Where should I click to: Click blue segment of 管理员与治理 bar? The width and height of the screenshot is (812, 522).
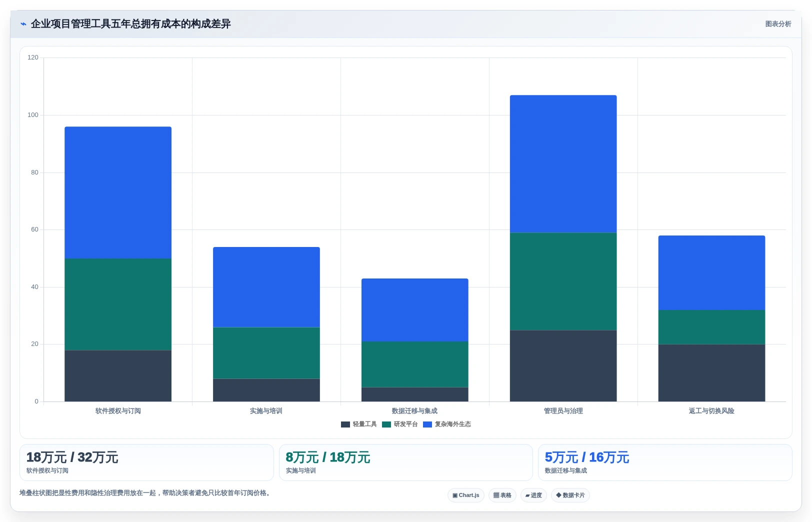click(x=563, y=164)
